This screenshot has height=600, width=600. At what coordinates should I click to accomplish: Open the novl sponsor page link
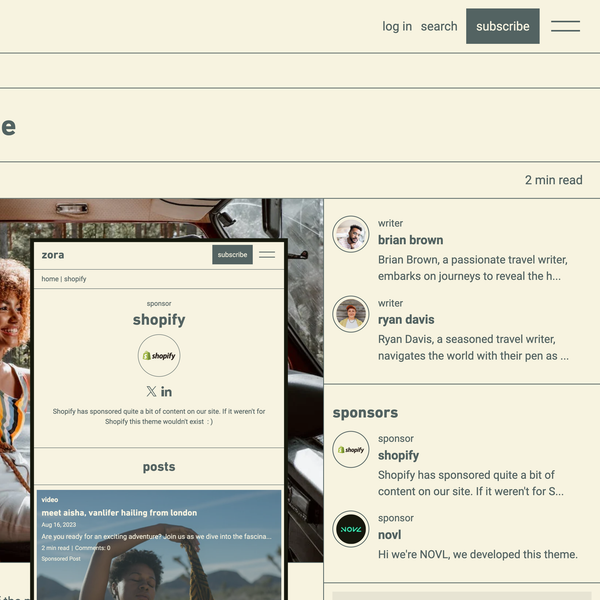(390, 535)
